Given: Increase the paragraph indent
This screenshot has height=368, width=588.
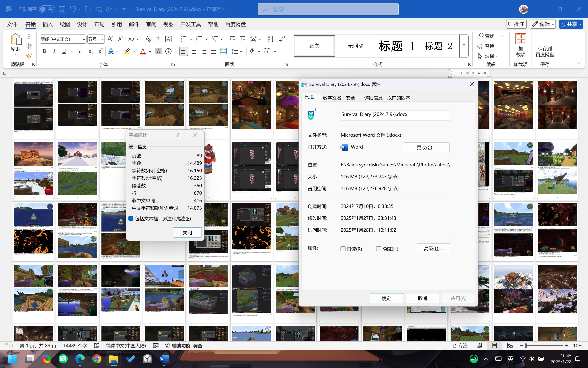Looking at the screenshot, I should pos(242,39).
